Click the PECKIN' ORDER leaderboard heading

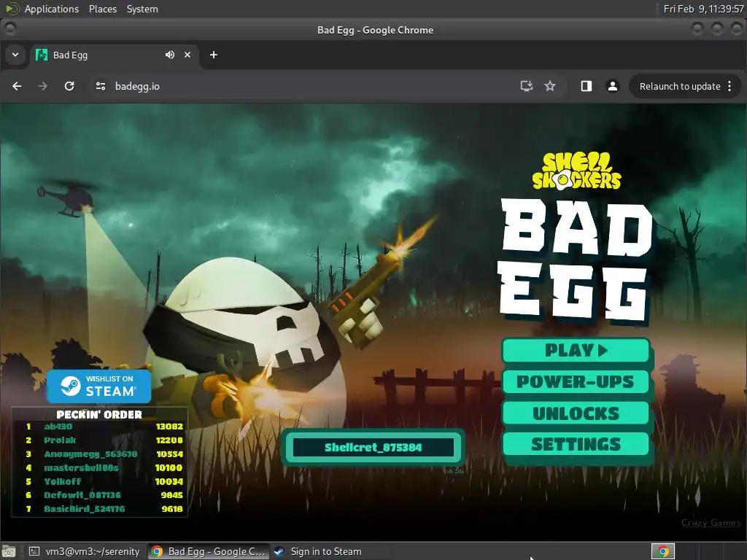[x=99, y=414]
